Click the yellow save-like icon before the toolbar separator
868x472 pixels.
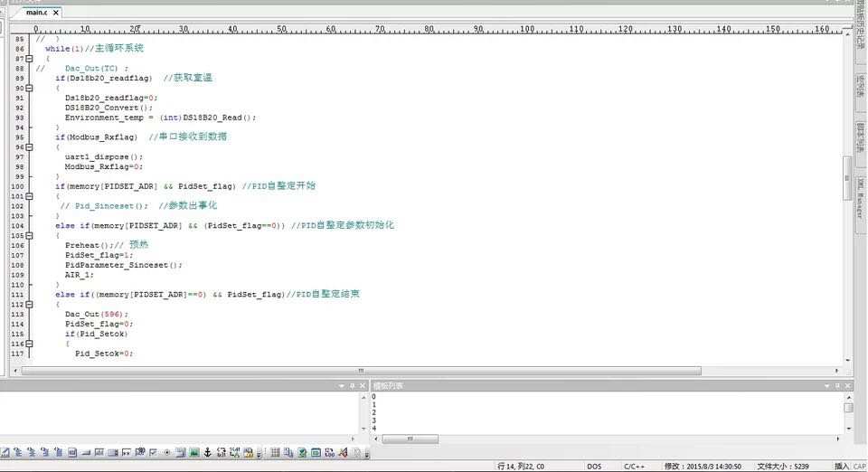tap(248, 452)
